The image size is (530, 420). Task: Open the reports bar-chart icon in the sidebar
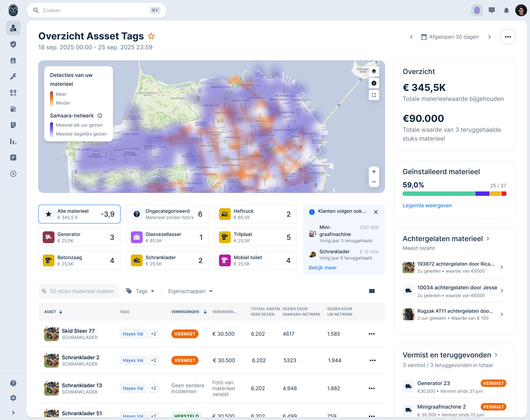coord(13,142)
